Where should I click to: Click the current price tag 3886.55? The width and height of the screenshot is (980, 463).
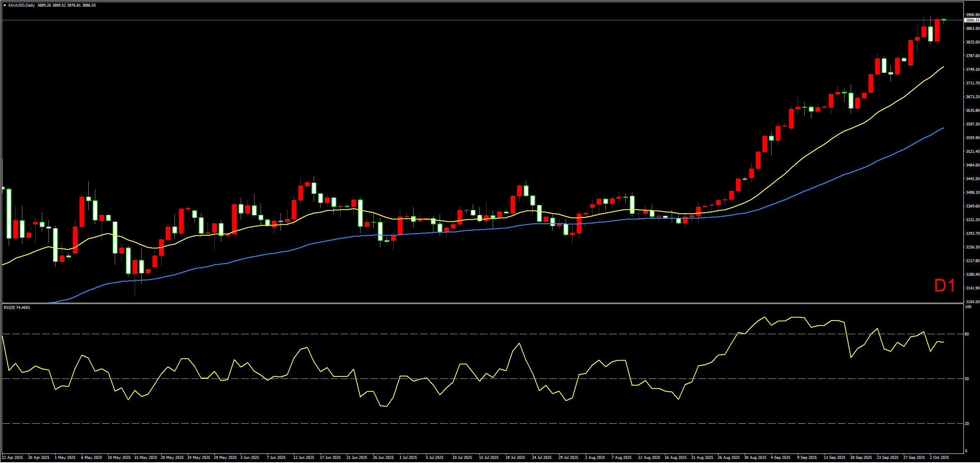tap(972, 20)
